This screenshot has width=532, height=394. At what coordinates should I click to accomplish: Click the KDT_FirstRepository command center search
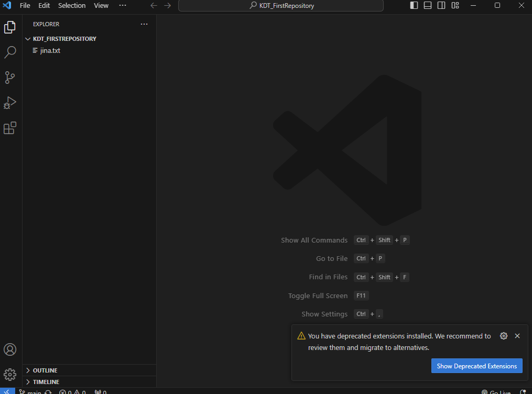coord(281,5)
